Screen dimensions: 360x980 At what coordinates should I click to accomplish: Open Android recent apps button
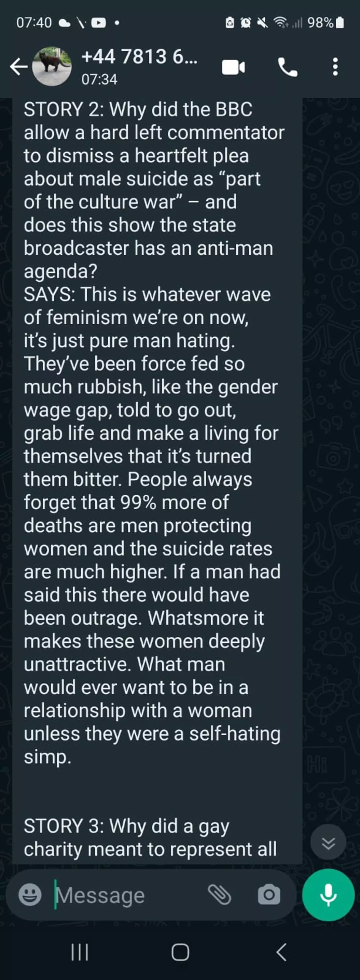coord(79,953)
